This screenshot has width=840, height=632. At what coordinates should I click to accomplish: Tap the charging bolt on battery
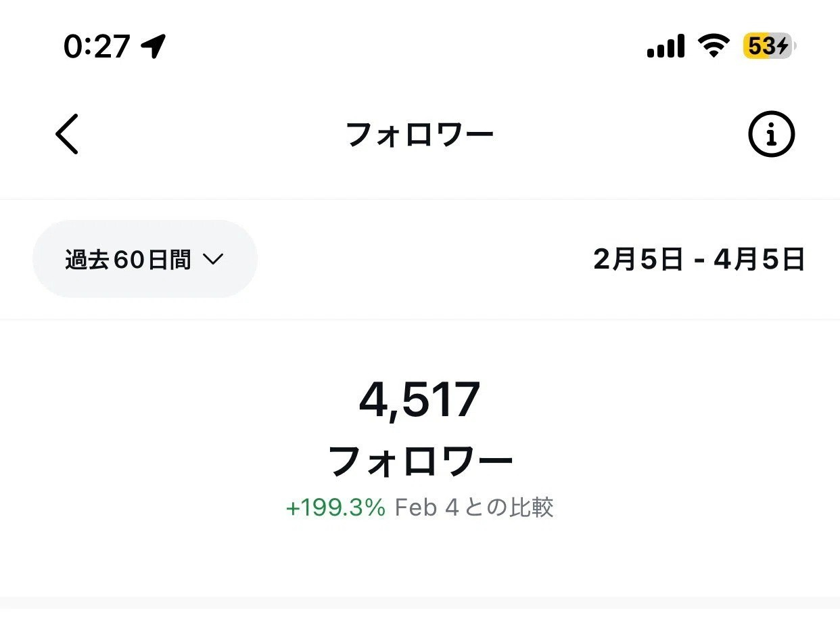[x=783, y=46]
